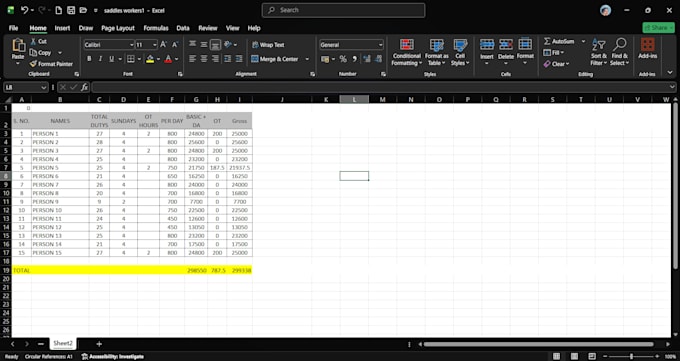Viewport: 680px width, 361px height.
Task: Click the Decrease Decimal icon
Action: pos(379,59)
